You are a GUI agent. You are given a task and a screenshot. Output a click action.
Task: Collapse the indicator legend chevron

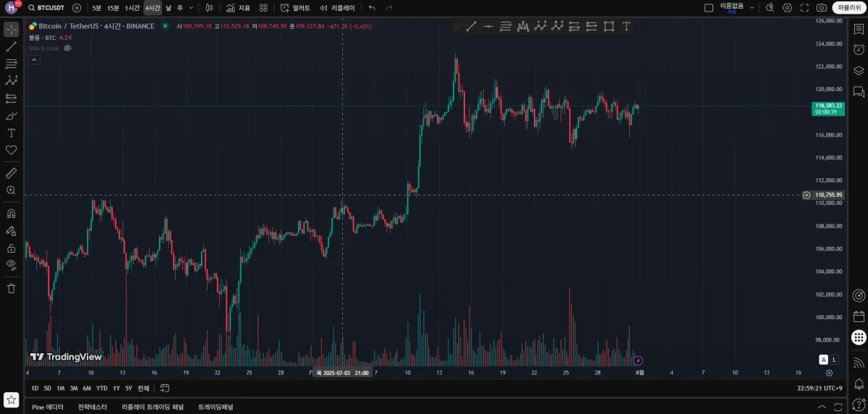[33, 59]
